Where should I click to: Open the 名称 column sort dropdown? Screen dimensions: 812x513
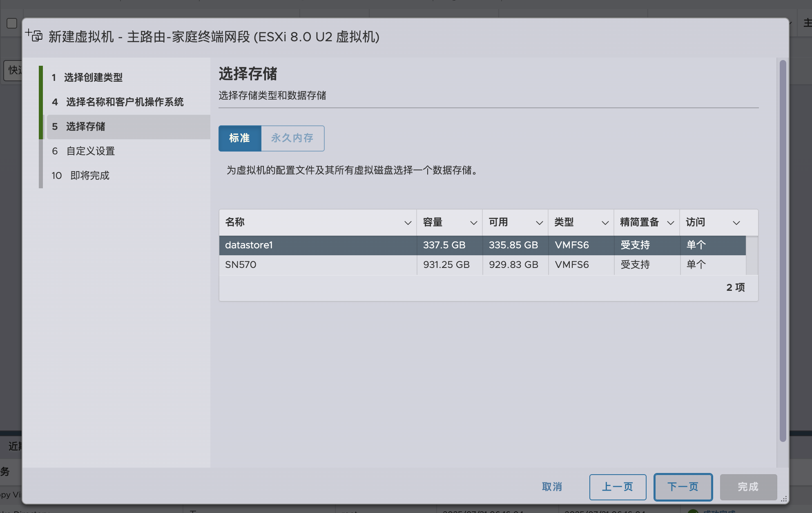[408, 223]
